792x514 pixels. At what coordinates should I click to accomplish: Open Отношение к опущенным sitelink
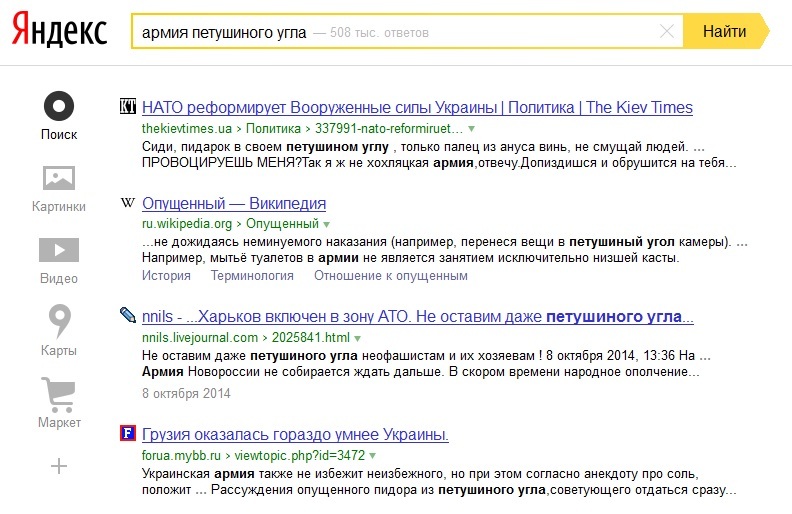point(391,276)
